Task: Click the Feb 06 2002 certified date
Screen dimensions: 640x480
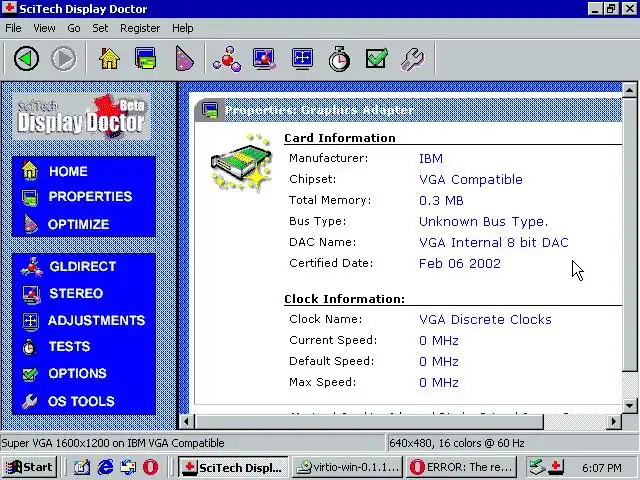Action: [x=460, y=264]
